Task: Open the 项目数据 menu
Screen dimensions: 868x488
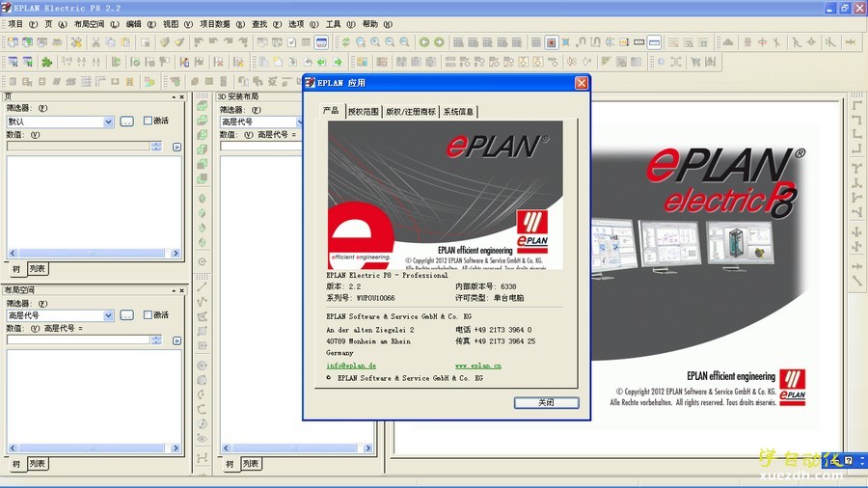Action: (x=222, y=24)
